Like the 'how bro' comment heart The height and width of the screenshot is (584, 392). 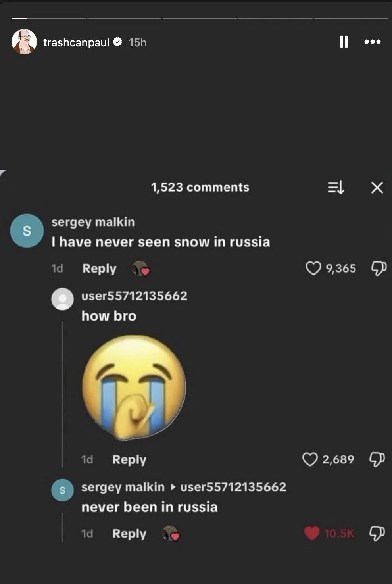(x=310, y=459)
